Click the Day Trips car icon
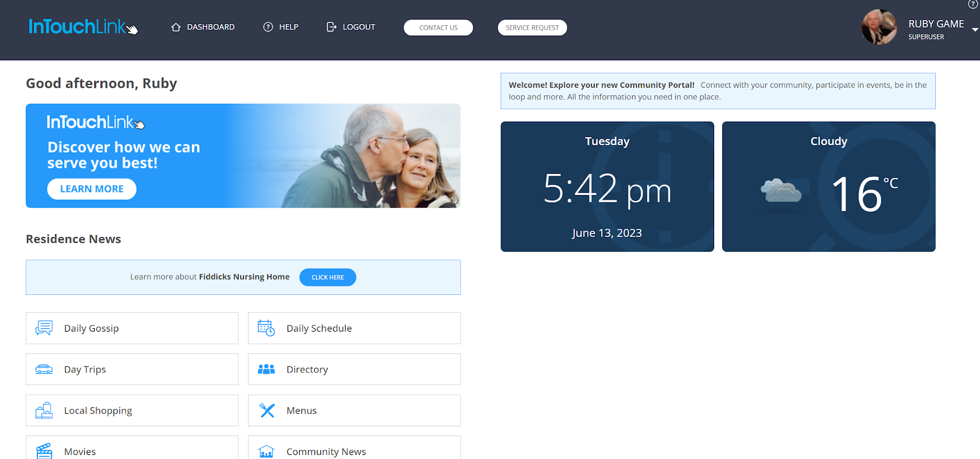This screenshot has width=980, height=459. coord(44,369)
